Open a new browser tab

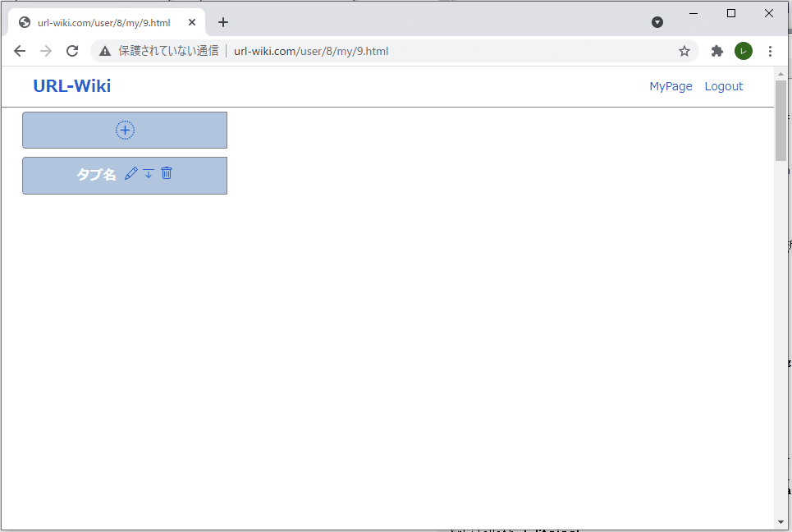pos(222,22)
